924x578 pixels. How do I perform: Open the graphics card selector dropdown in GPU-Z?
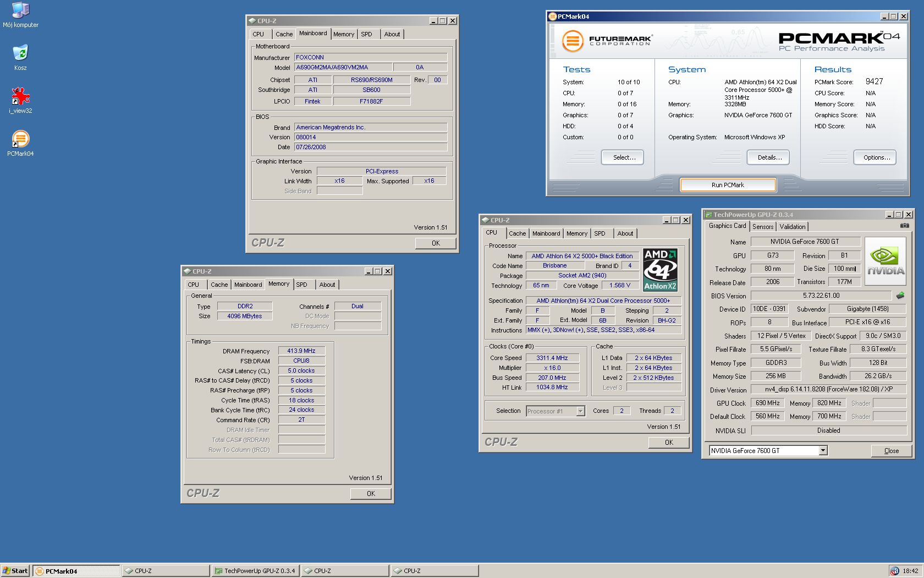pos(823,451)
